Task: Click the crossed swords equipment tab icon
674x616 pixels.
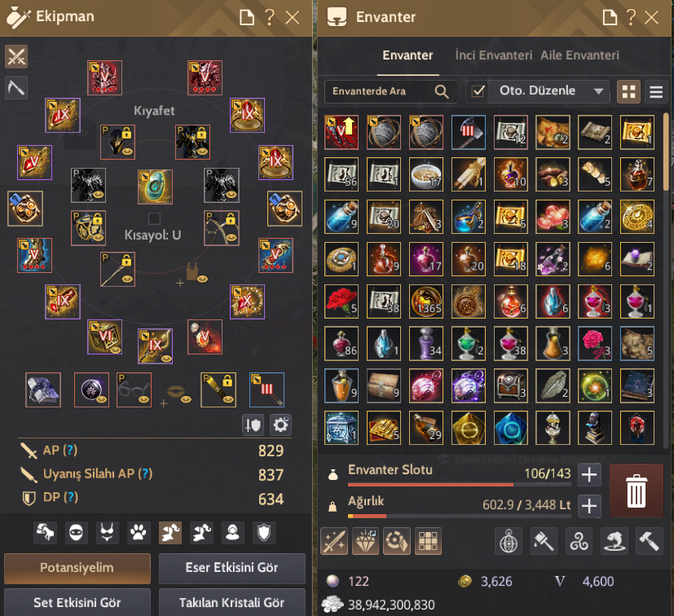Action: coord(16,57)
